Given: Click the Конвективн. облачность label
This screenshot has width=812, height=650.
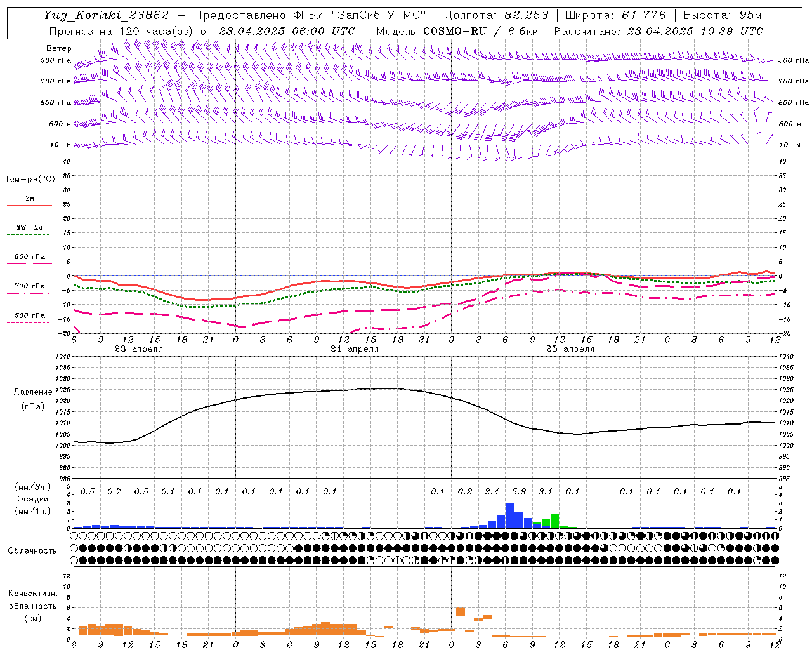Looking at the screenshot, I should [32, 600].
